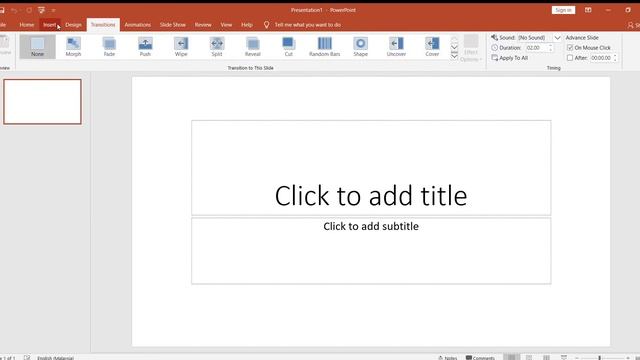Open the View tab
640x360 pixels.
click(x=226, y=25)
